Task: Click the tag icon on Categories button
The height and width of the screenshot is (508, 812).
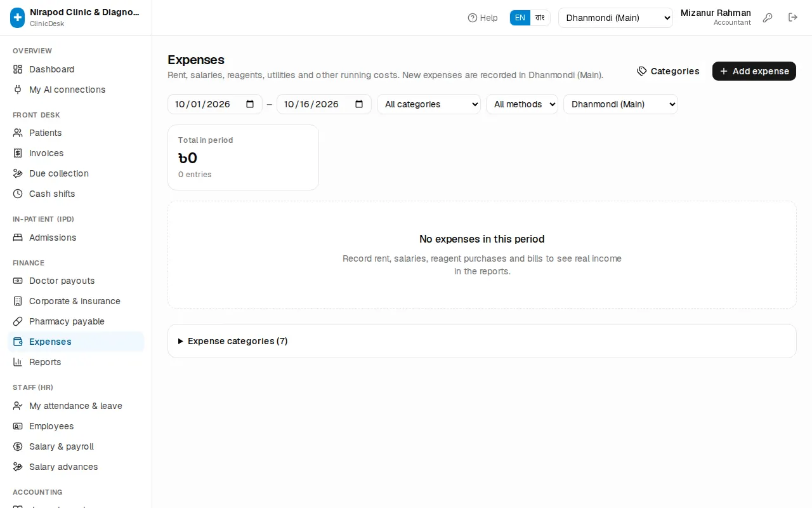Action: click(x=642, y=71)
